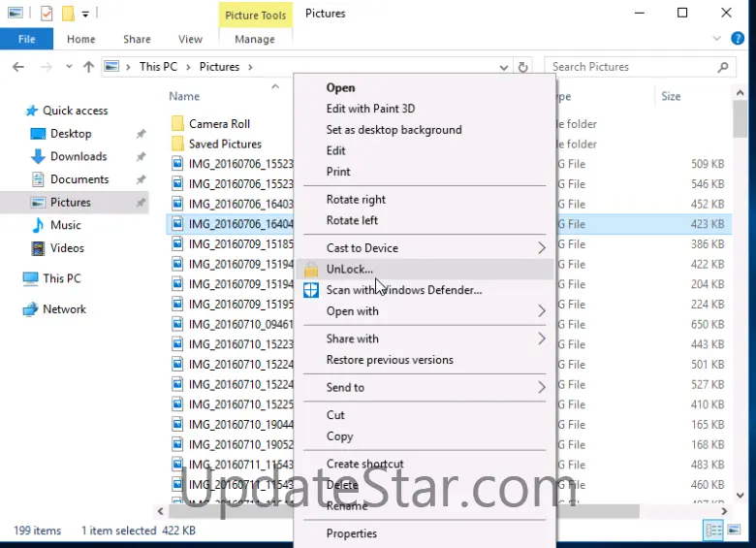The image size is (756, 548).
Task: Open Customize Quick Access Toolbar dropdown
Action: pos(85,14)
